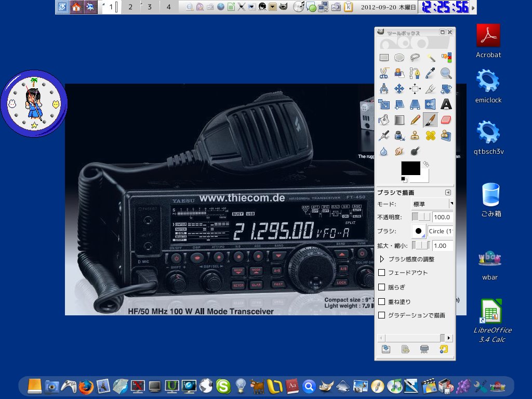This screenshot has width=532, height=399.
Task: Save tool options using the diskette button
Action: click(387, 349)
